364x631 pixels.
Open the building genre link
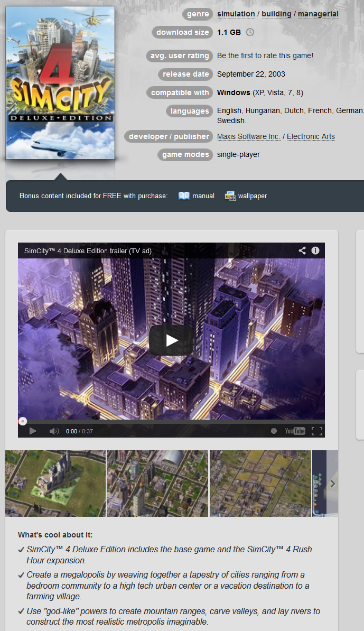coord(276,14)
